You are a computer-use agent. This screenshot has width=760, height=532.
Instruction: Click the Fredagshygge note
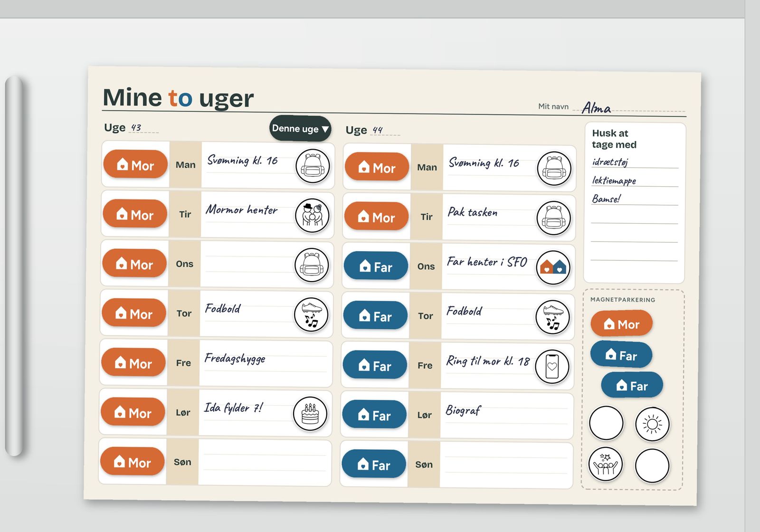235,358
